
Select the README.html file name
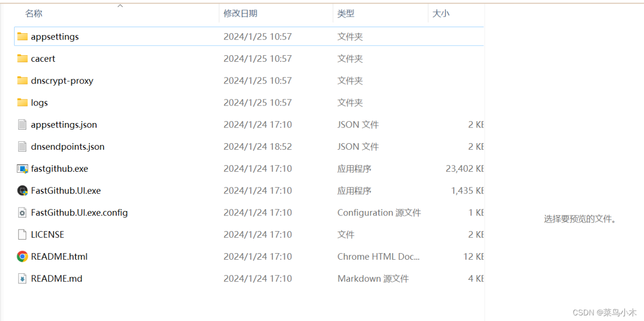pos(59,257)
